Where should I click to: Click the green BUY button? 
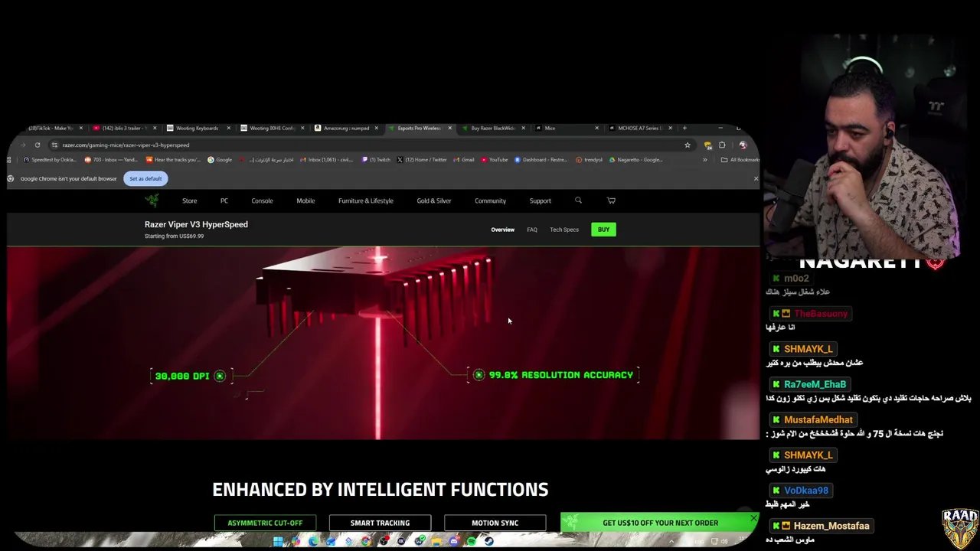pyautogui.click(x=603, y=230)
